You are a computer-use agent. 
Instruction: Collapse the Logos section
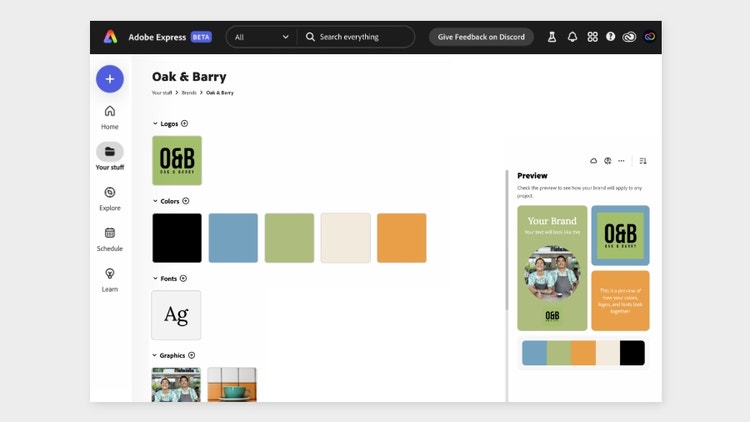click(x=155, y=123)
